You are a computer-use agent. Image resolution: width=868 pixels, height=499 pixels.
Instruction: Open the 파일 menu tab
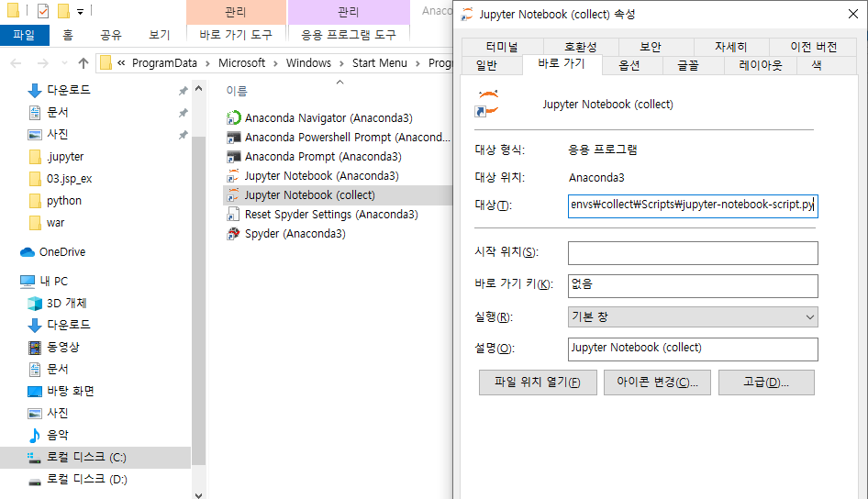(x=25, y=35)
